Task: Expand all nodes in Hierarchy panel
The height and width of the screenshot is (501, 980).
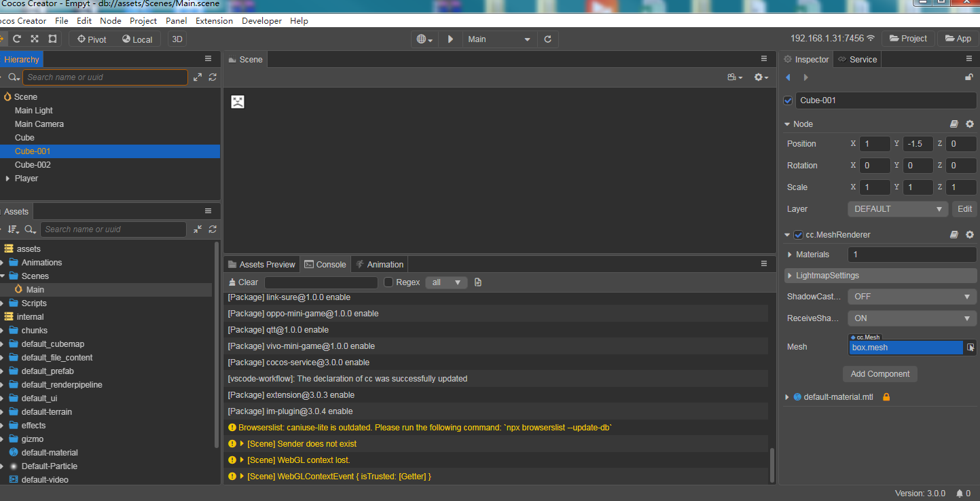Action: (x=198, y=77)
